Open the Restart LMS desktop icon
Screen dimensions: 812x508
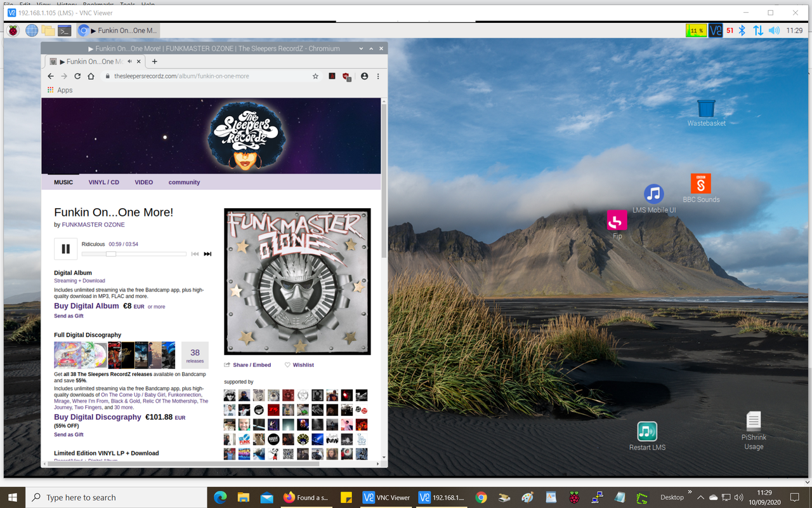[x=647, y=436]
